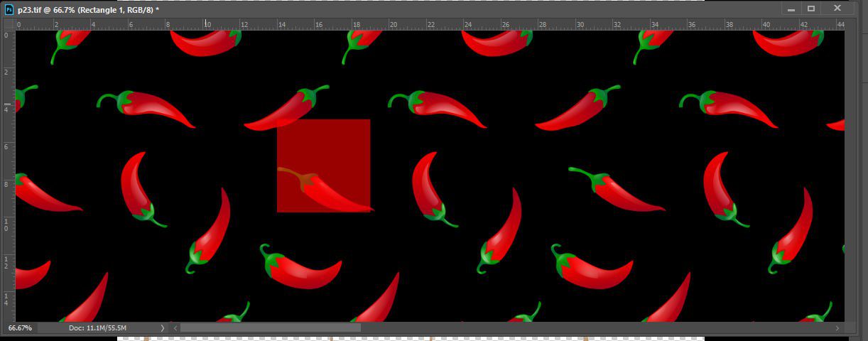Click the horizontal scrollbar right arrow

837,328
